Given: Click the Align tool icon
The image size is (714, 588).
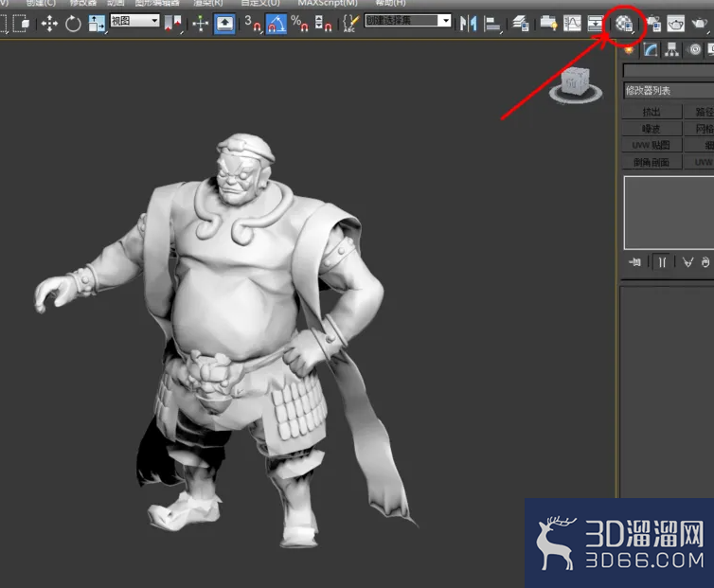Looking at the screenshot, I should pyautogui.click(x=492, y=24).
